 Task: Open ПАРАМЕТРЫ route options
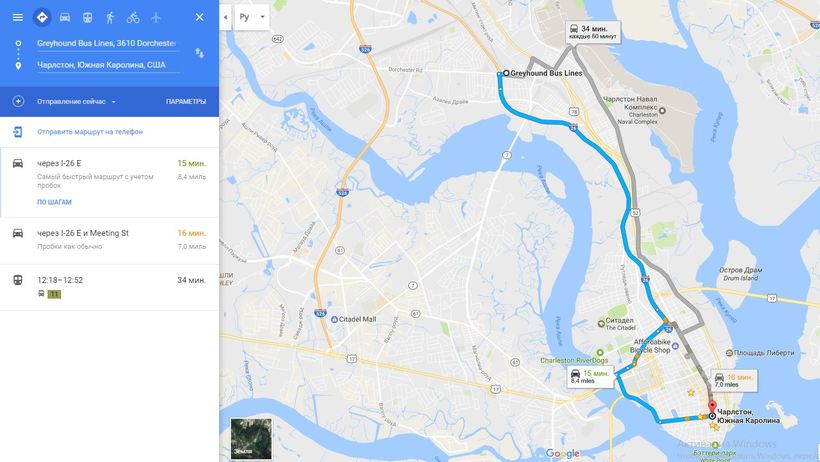pyautogui.click(x=186, y=102)
